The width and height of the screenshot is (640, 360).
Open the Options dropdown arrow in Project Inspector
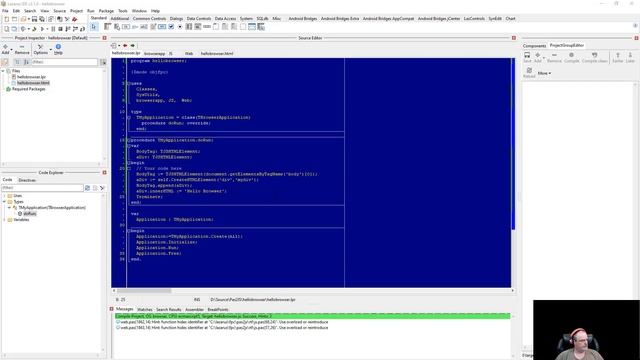[x=51, y=49]
